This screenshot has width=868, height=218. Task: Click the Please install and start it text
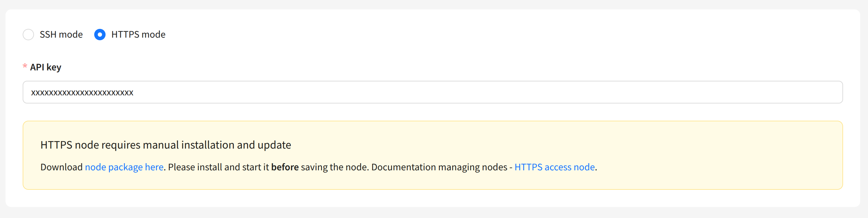tap(218, 167)
